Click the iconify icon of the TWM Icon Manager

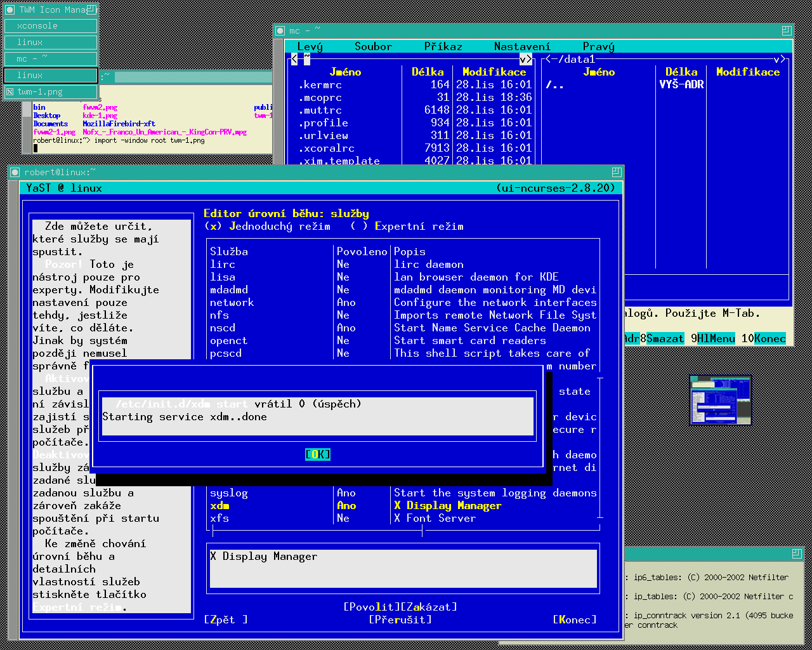pos(11,10)
